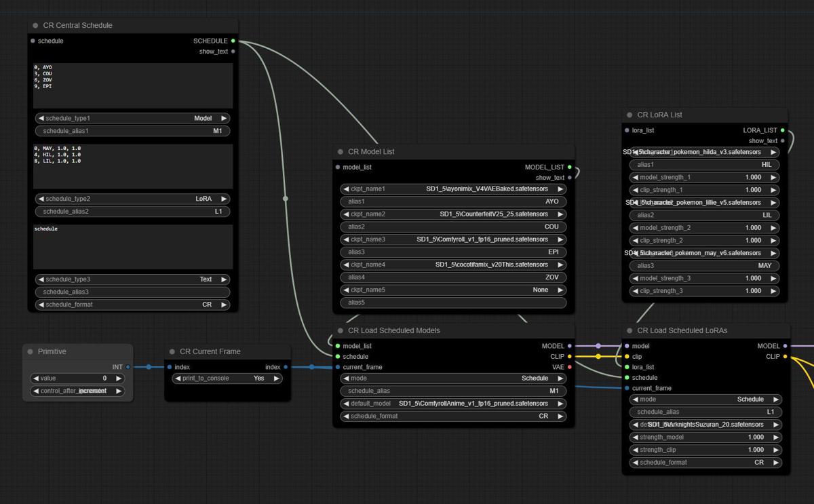The height and width of the screenshot is (504, 814).
Task: Click the MODEL_LIST output port
Action: click(x=569, y=167)
